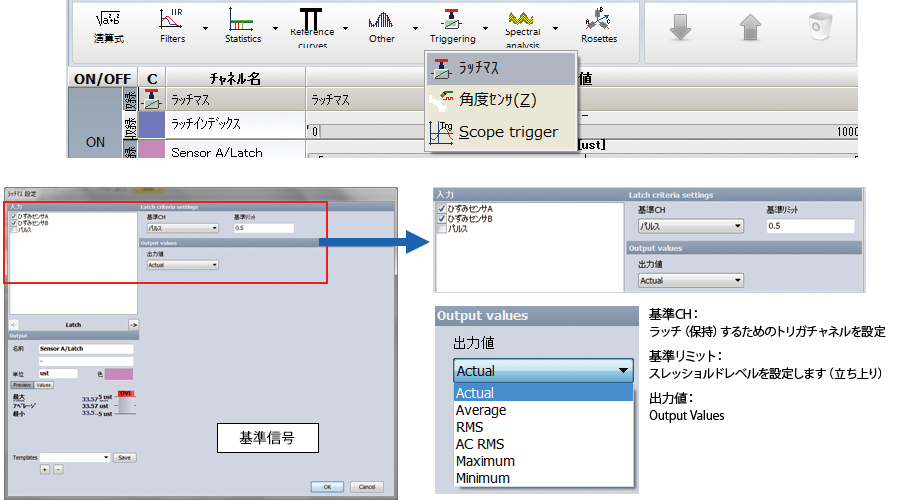Open 出力値 dropdown in ラッチマス設定 dialog
This screenshot has height=500, width=900.
click(x=183, y=265)
